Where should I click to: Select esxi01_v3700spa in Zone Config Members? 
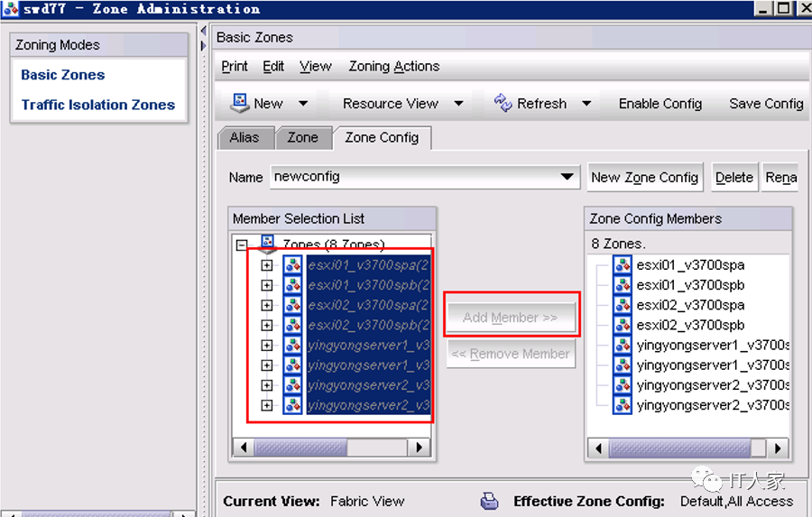tap(690, 264)
